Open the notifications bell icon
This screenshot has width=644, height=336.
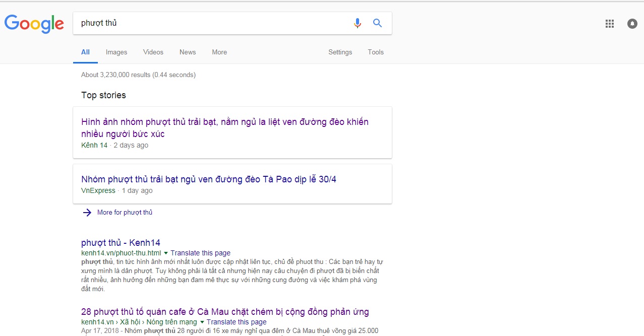632,24
